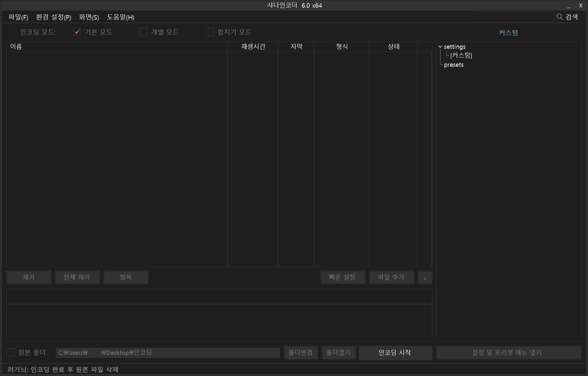This screenshot has height=376, width=588.
Task: Click the 형식 column header
Action: point(342,47)
